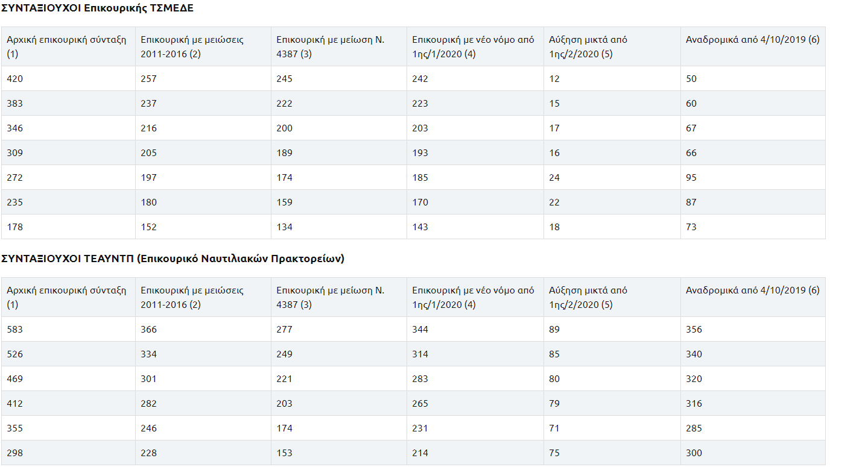Select the Αρχική επικουρική σύνταξη header in ΤΣΜΕΔΕ table
The image size is (868, 467).
(x=66, y=46)
